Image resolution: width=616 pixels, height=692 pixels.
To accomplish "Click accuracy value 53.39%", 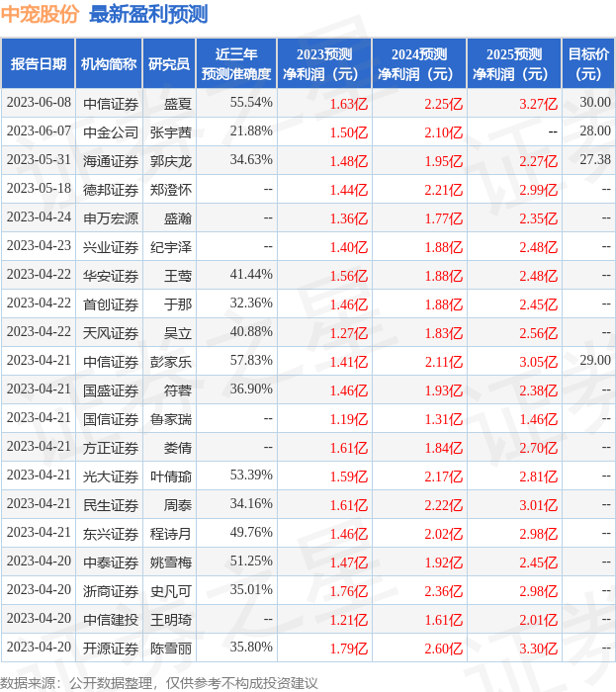I will coord(251,476).
